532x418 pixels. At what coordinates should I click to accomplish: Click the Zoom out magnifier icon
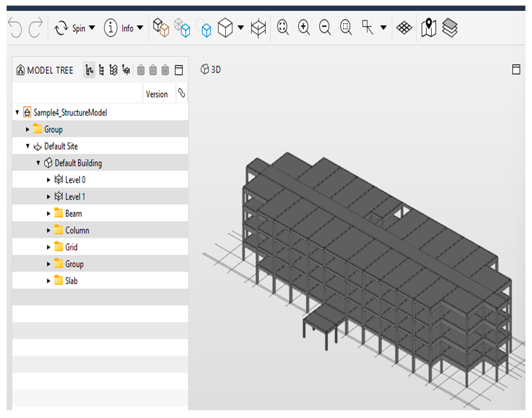click(x=325, y=27)
